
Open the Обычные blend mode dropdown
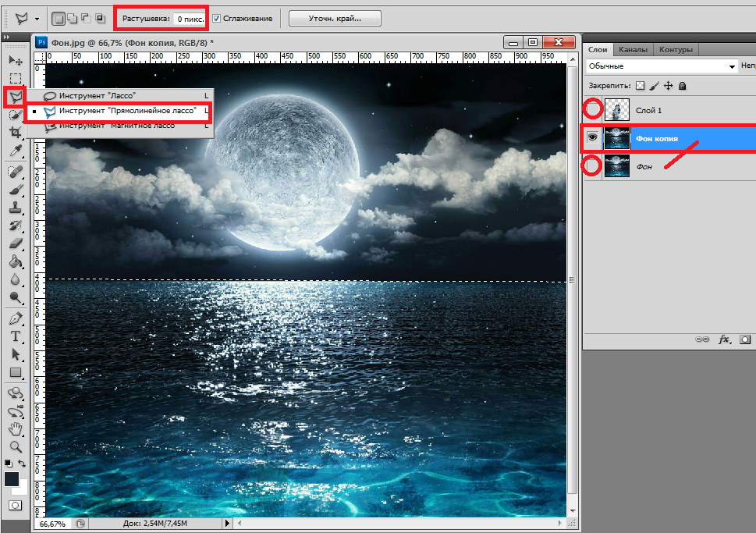[662, 67]
